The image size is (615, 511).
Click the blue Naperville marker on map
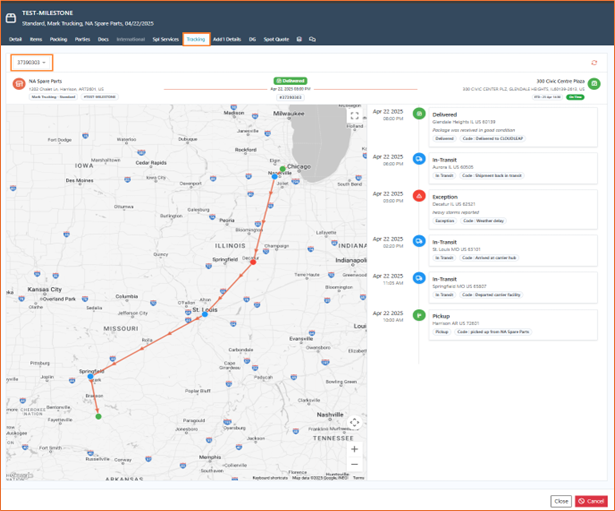(275, 176)
